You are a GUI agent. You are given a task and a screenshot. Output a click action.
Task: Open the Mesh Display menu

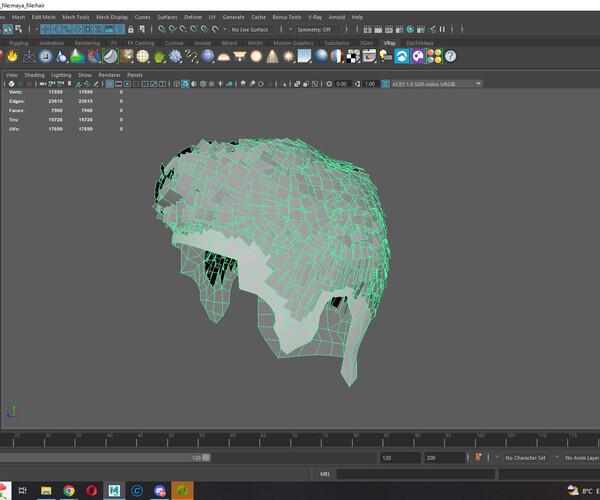112,17
